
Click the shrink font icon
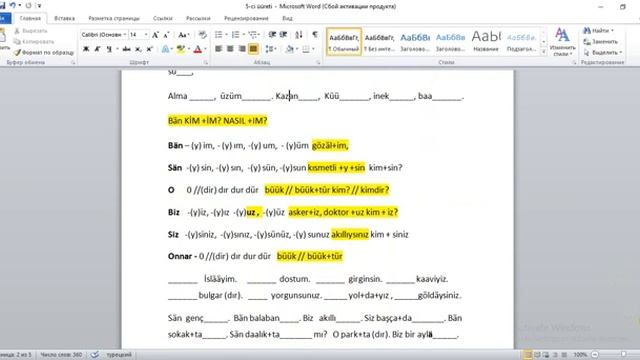click(166, 35)
